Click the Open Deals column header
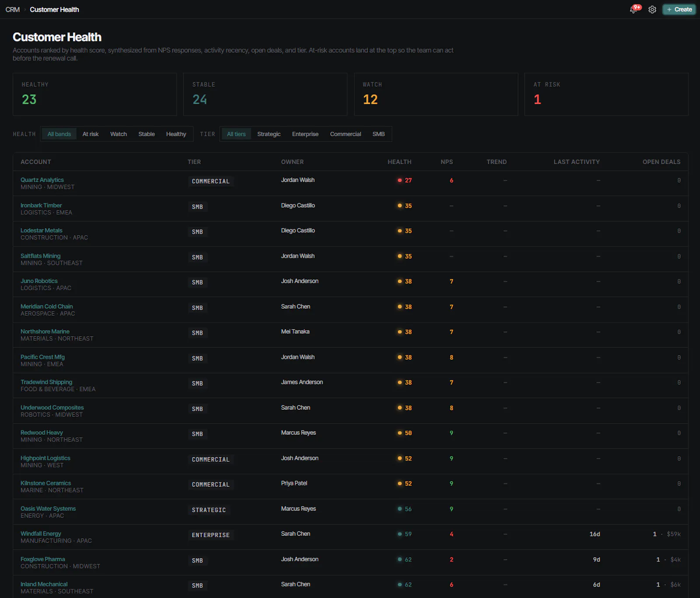Screen dimensions: 700x598 (661, 162)
